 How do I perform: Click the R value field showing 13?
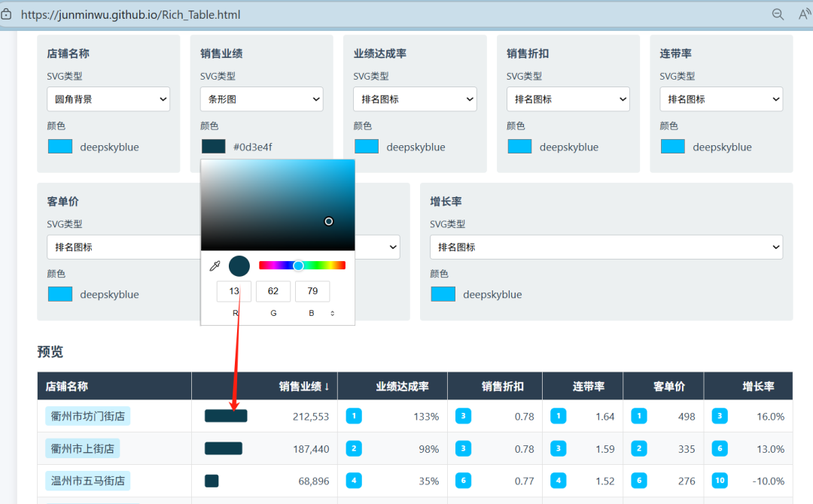point(234,291)
